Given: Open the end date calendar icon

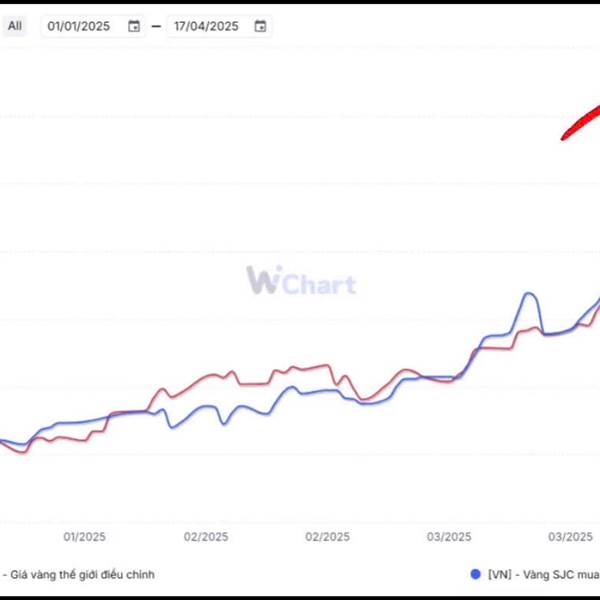Looking at the screenshot, I should pos(260,26).
